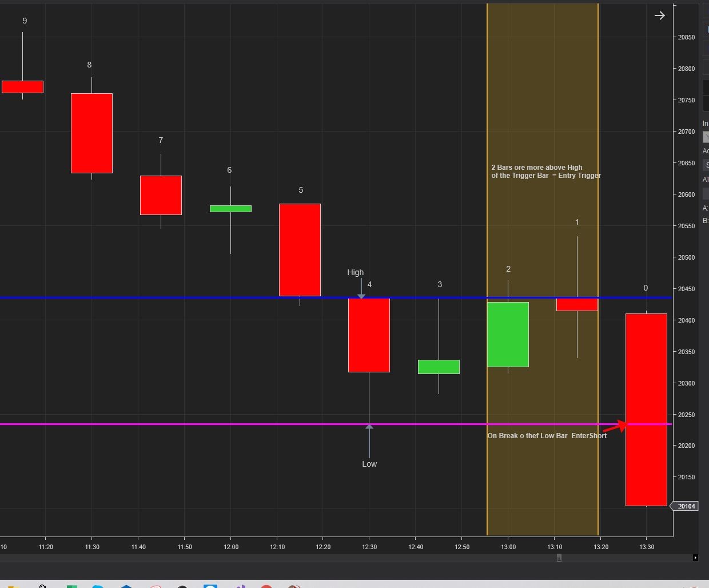This screenshot has height=588, width=709.
Task: Click the 20800 price axis label
Action: [687, 69]
